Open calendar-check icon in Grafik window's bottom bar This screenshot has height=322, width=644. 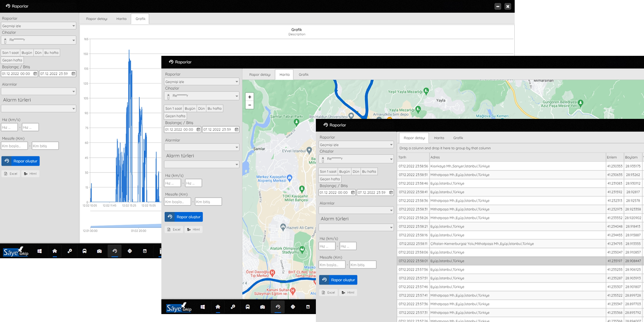145,251
